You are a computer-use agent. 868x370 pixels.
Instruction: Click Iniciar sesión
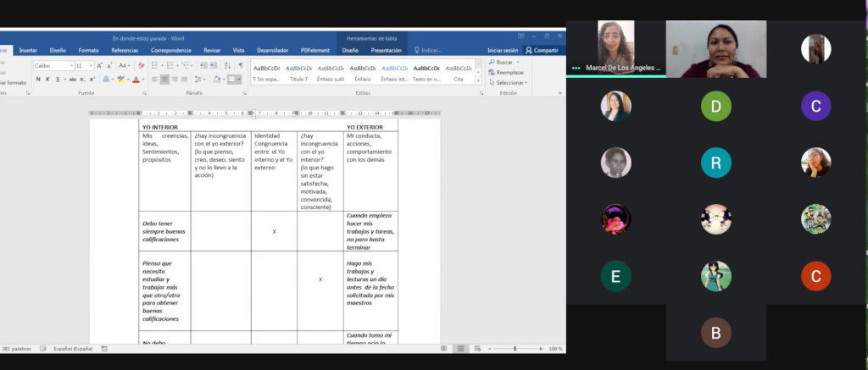(503, 50)
